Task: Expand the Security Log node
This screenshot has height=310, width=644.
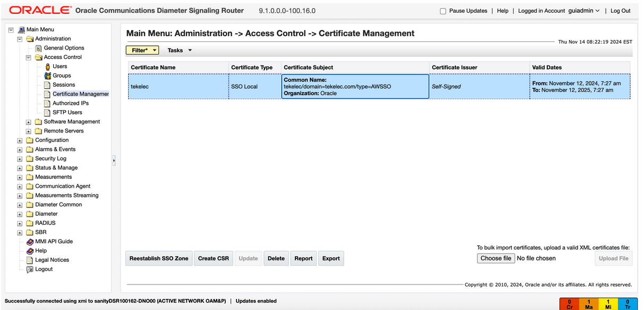Action: (x=20, y=159)
